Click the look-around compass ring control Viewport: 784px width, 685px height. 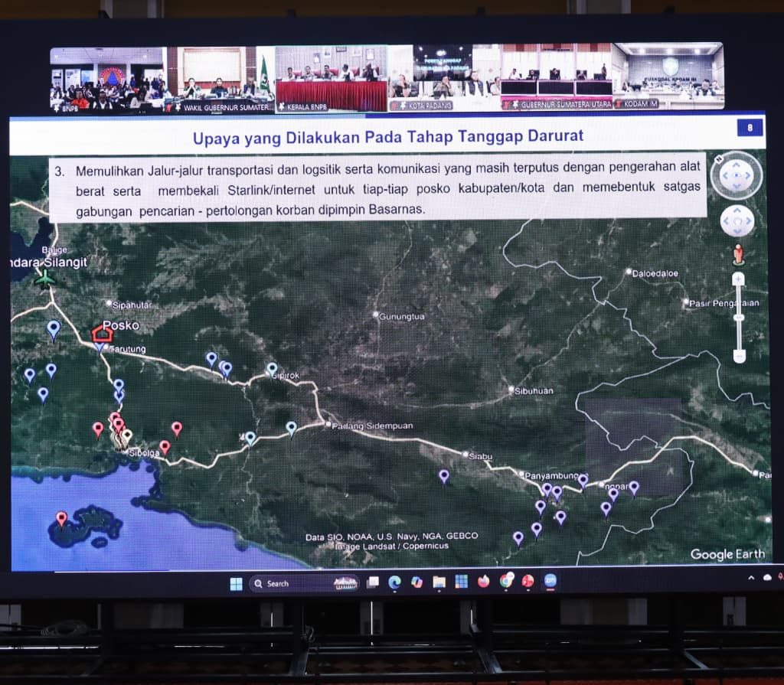pos(737,175)
